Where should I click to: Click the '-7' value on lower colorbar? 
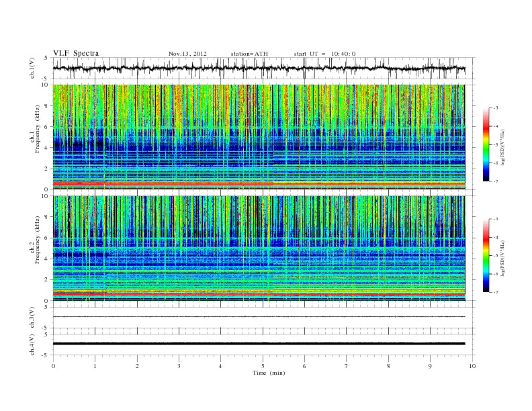pyautogui.click(x=495, y=292)
